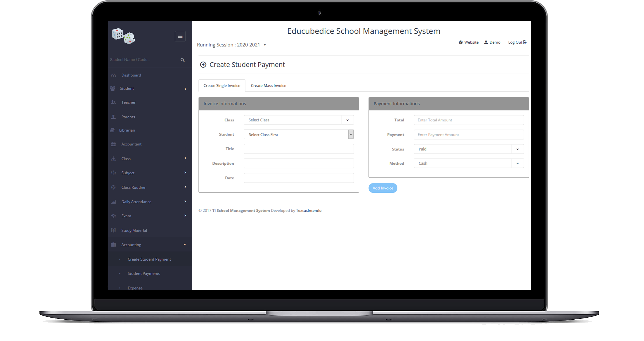The width and height of the screenshot is (644, 341).
Task: Click the circled arrow icon beside page title
Action: point(203,65)
